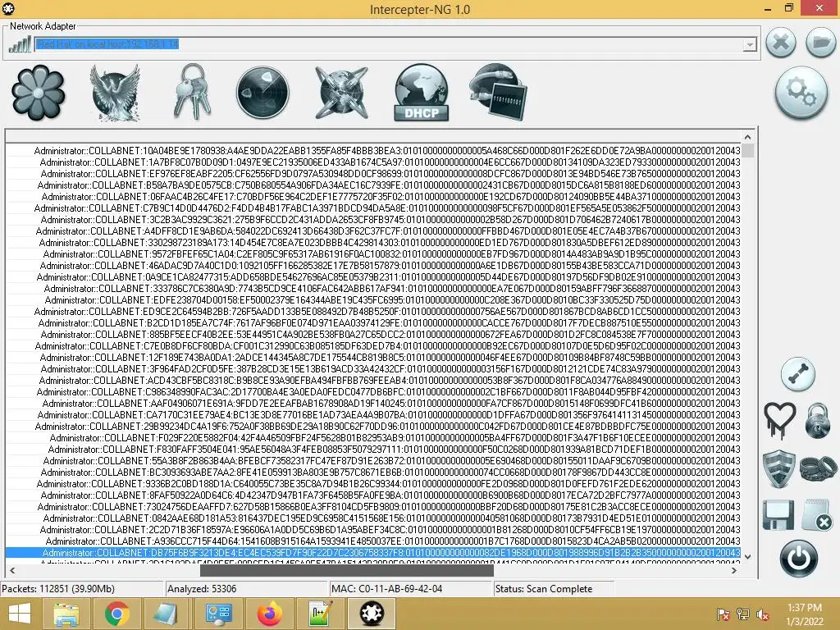Launch the Heartbleed exploit heart icon
The height and width of the screenshot is (630, 840).
(779, 421)
